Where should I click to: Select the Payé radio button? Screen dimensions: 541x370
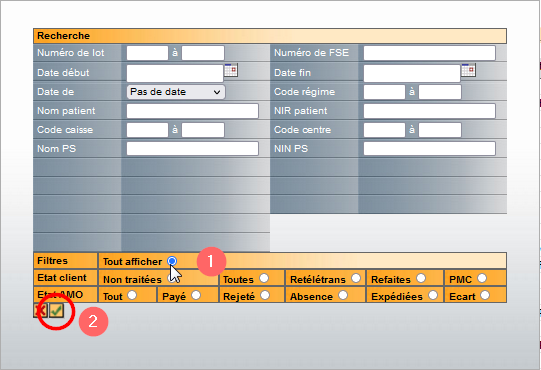[x=196, y=295]
